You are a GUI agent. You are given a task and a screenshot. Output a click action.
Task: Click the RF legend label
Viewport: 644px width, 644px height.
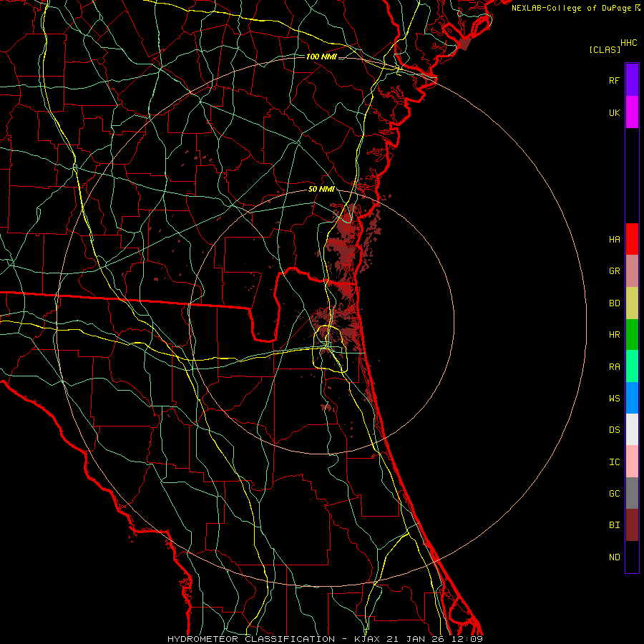[614, 80]
